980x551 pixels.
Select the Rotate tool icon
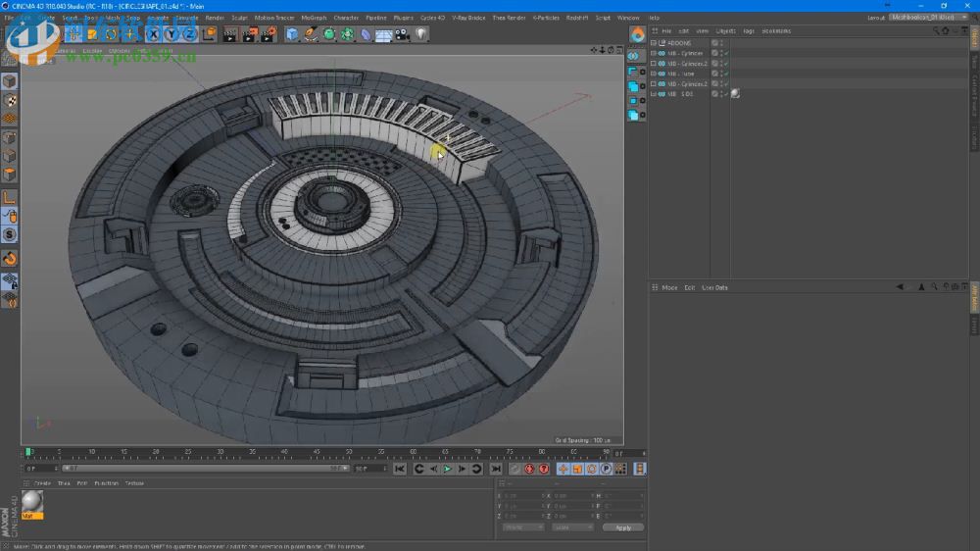pos(112,34)
